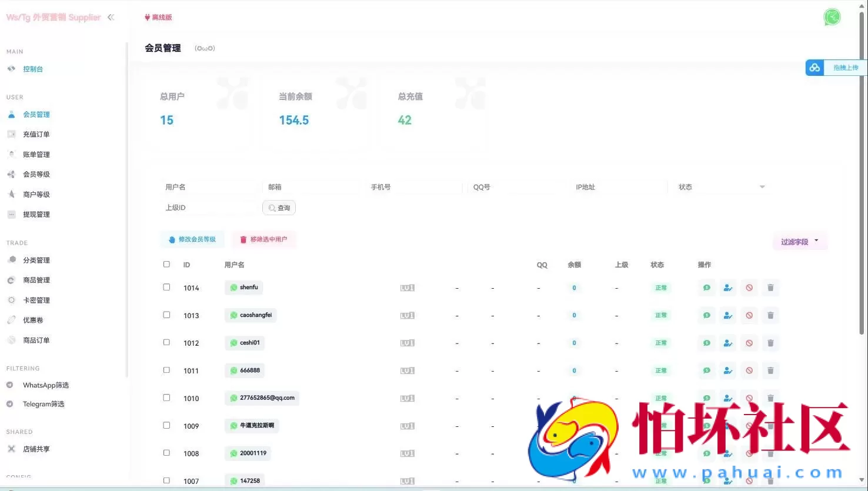Check the row checkbox for user 1014
This screenshot has width=868, height=491.
point(166,287)
